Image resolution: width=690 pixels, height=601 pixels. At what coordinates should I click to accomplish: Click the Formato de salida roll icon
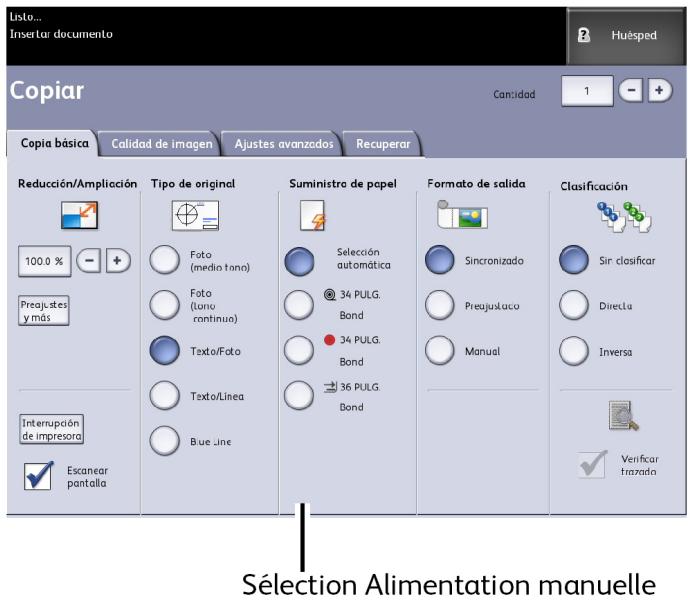460,215
